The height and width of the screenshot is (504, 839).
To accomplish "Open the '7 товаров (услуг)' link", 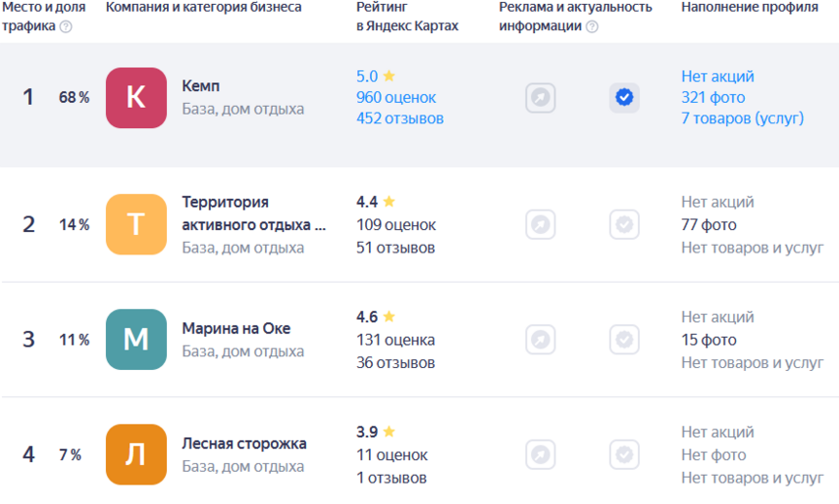I will point(742,118).
